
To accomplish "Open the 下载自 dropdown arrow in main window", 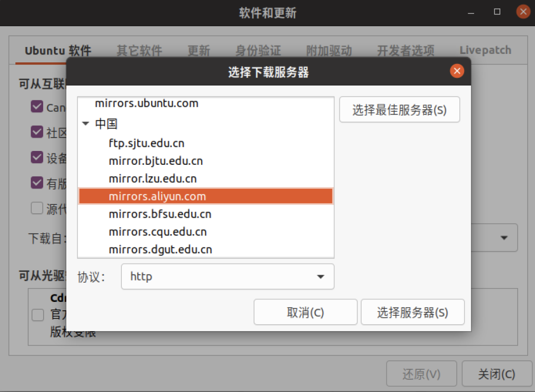I will pyautogui.click(x=504, y=238).
